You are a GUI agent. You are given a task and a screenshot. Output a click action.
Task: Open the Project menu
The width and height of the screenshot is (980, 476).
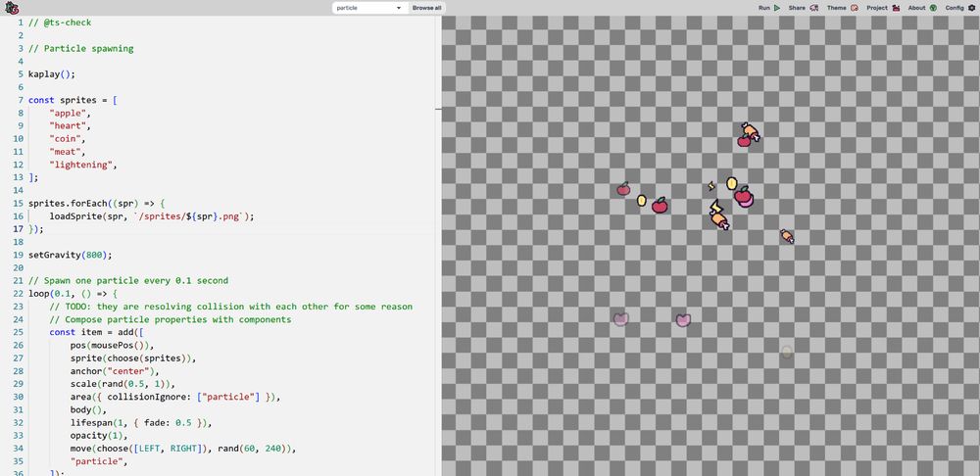(883, 8)
